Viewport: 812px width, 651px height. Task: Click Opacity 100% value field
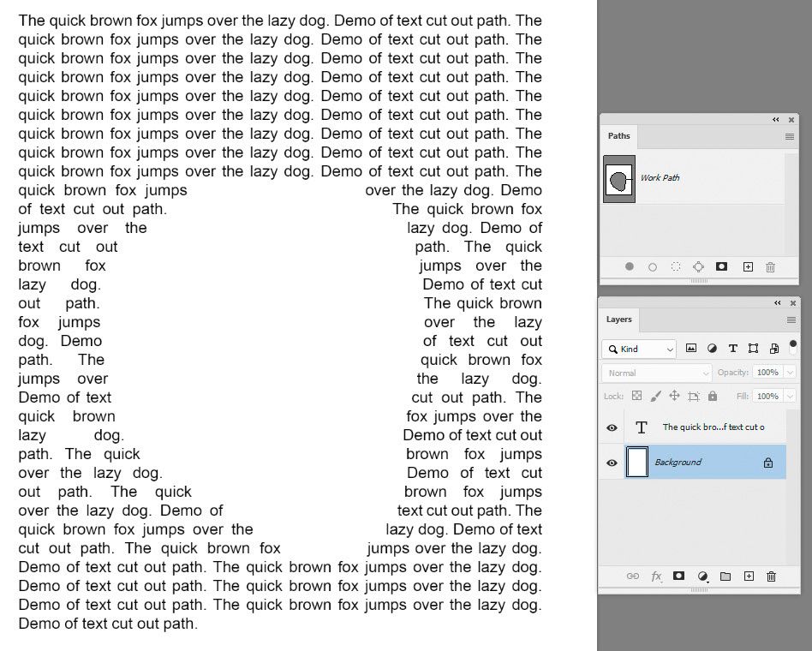pyautogui.click(x=768, y=373)
